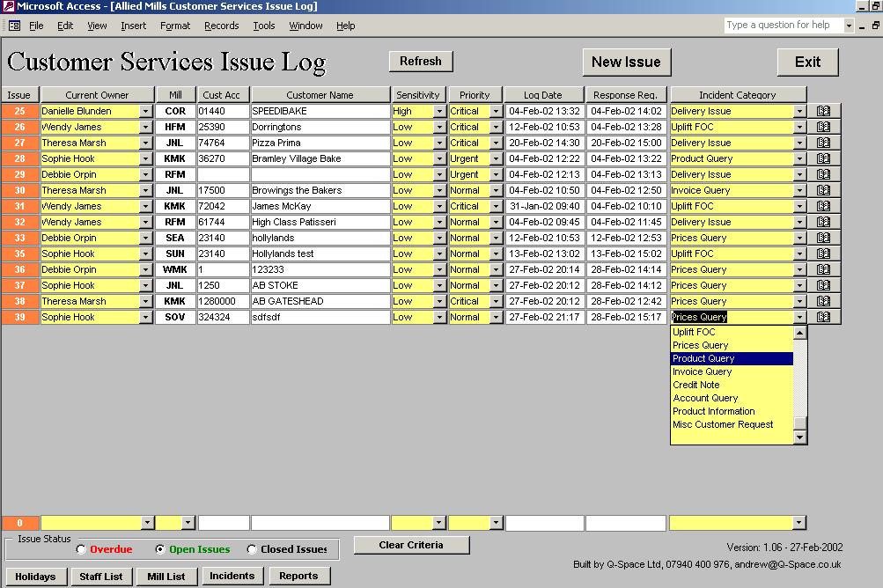Open the Help menu
This screenshot has height=588, width=883.
click(345, 26)
